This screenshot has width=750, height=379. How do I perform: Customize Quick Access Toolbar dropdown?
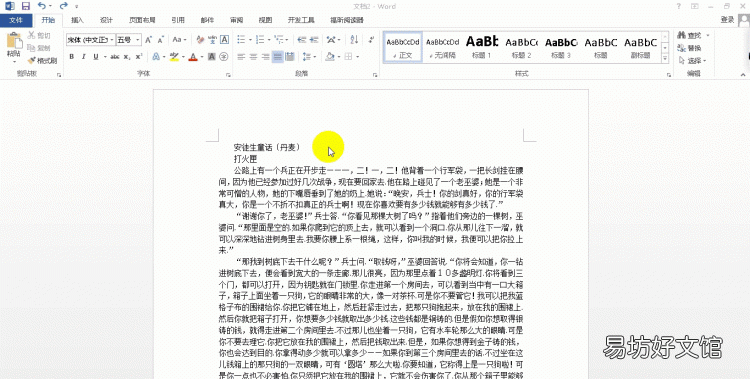click(x=77, y=7)
